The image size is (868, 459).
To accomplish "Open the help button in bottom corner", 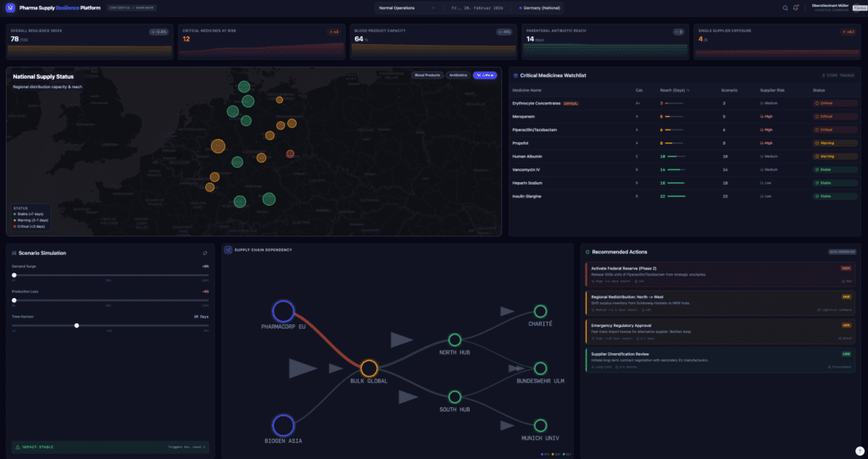I will (860, 451).
